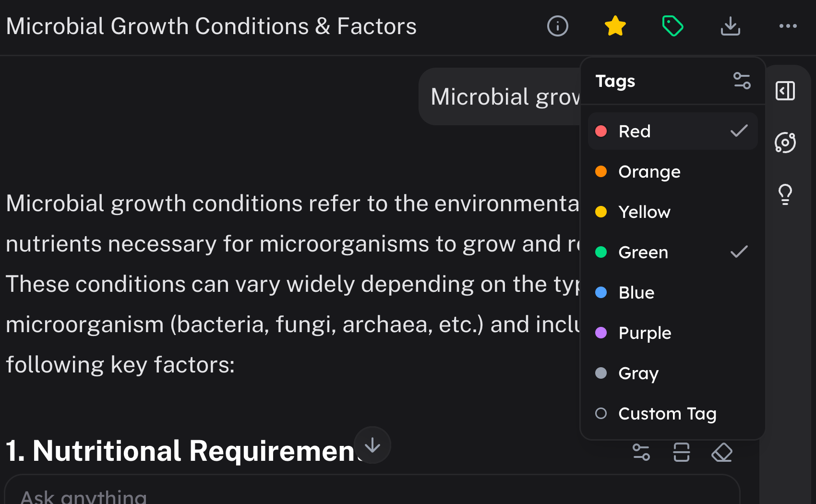Screen dimensions: 816x504
Task: Uncheck the Green tag
Action: coord(672,252)
